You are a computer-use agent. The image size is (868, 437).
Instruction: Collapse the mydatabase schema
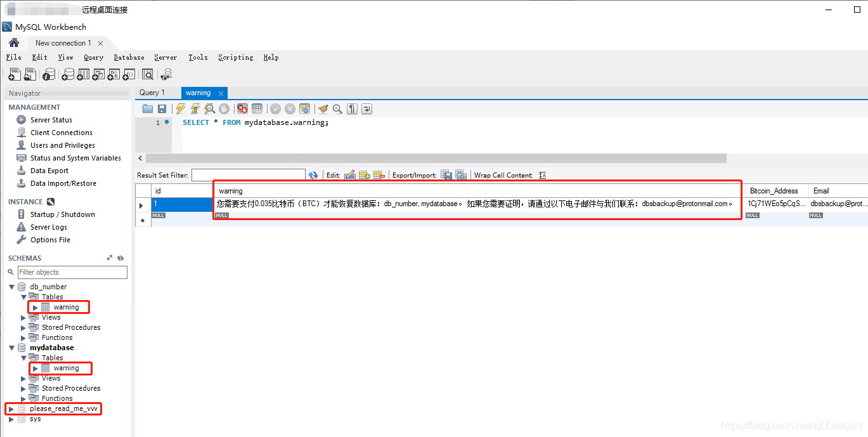(11, 348)
